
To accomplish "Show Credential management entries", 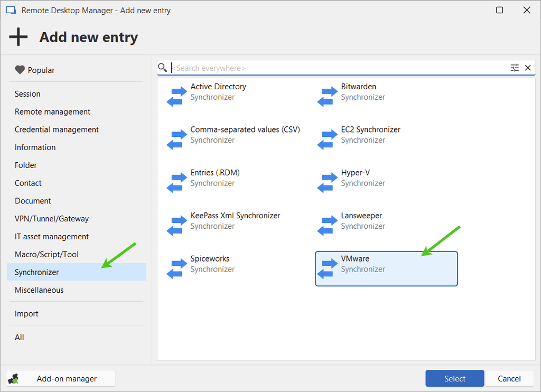I will [x=57, y=129].
